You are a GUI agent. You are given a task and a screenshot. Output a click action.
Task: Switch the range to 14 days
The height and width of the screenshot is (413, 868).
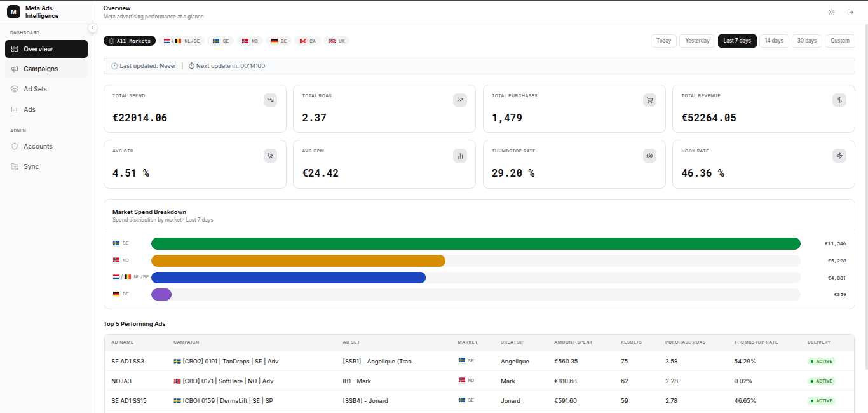774,41
